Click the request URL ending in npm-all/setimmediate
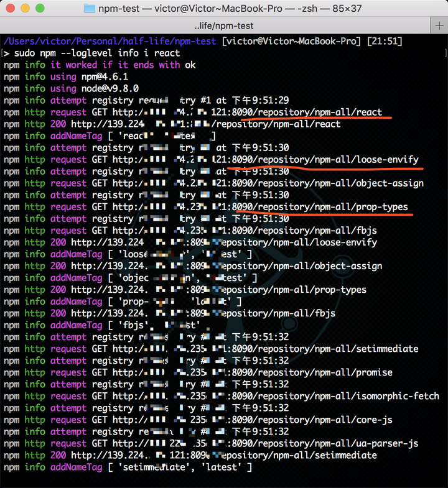Screen dimensions: 448x488 pos(266,349)
